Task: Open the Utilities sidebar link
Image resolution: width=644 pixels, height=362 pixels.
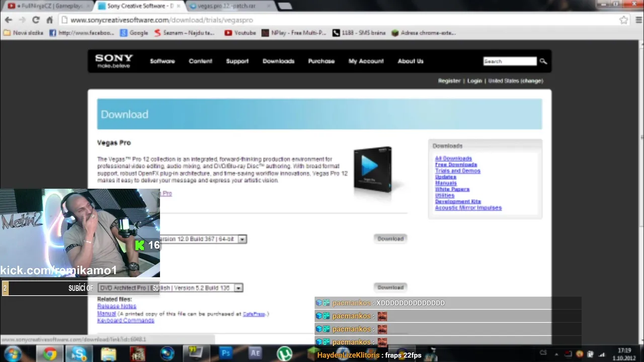Action: tap(444, 195)
